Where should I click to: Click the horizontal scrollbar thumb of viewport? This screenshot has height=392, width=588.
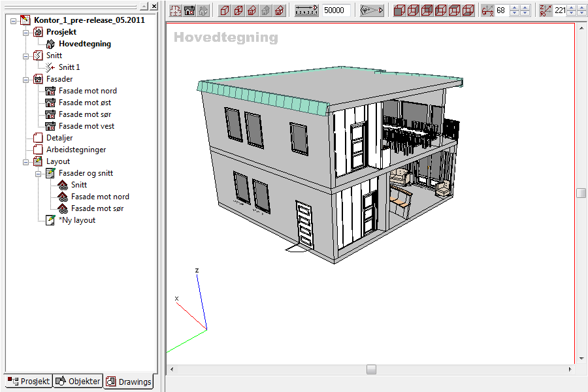coord(371,370)
